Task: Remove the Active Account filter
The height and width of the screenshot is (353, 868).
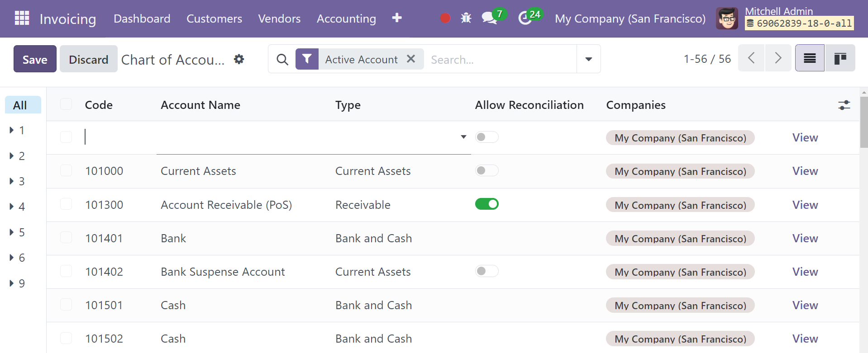Action: pyautogui.click(x=411, y=59)
